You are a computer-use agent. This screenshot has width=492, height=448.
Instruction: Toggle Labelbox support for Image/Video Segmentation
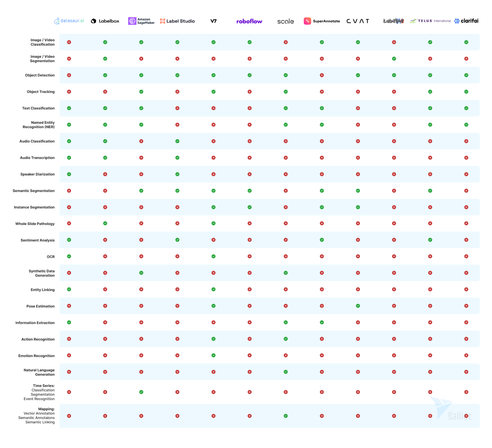pos(105,59)
